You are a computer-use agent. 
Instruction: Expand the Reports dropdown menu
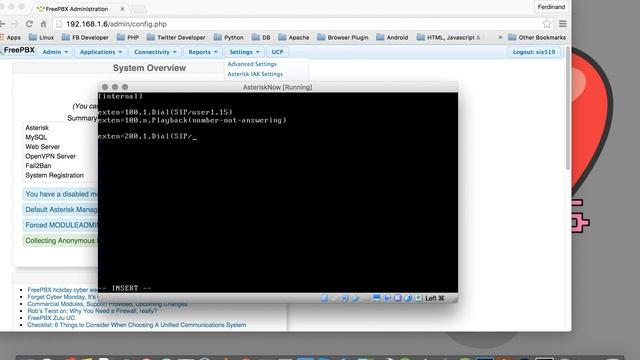(x=203, y=52)
